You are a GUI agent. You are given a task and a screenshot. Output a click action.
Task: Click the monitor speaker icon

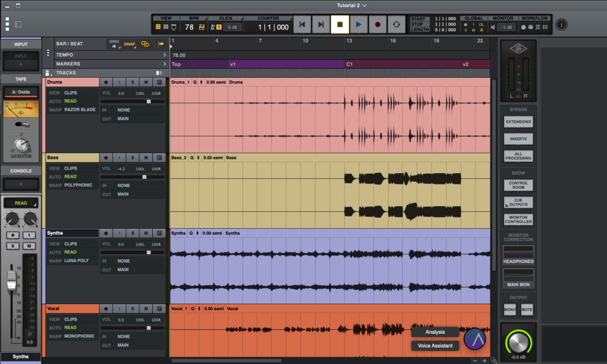(493, 27)
